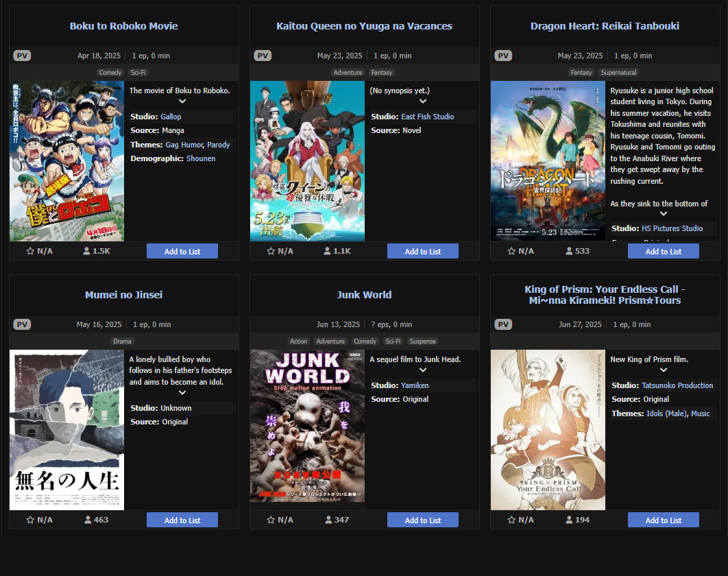
Task: Click the PV badge on King of Prism card
Action: (503, 324)
